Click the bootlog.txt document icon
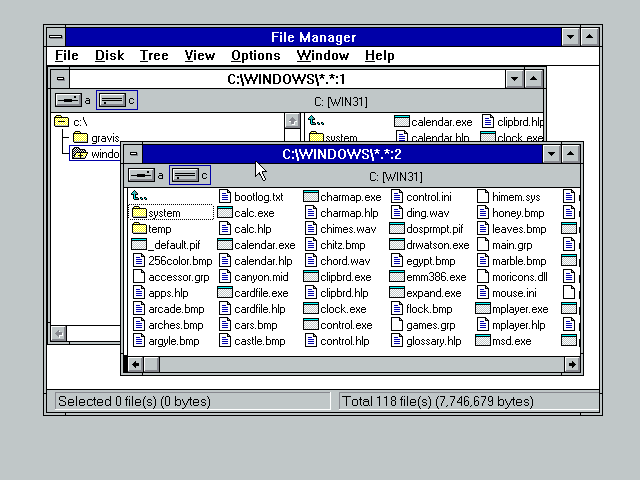 (225, 197)
